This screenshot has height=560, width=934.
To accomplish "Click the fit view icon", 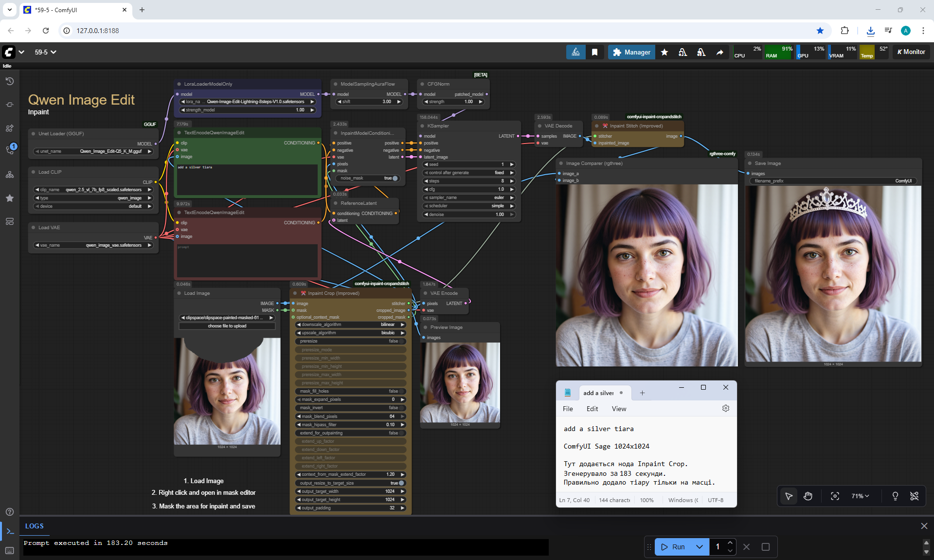I will click(835, 496).
